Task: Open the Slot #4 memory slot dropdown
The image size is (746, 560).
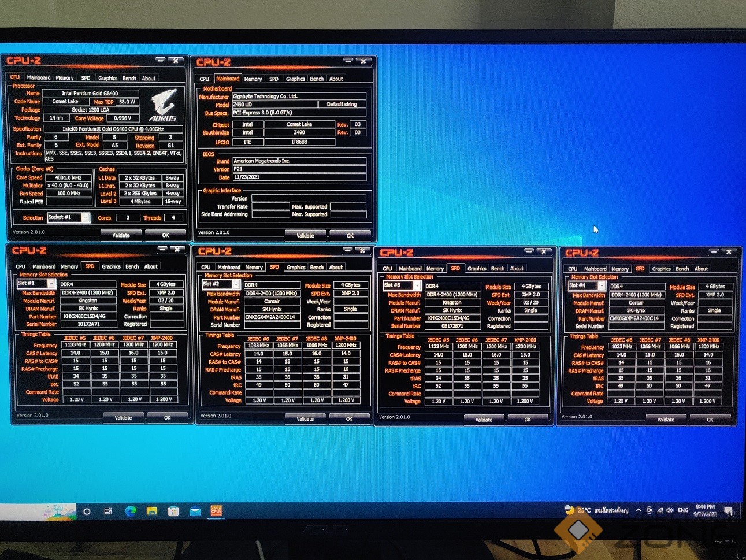Action: 602,286
